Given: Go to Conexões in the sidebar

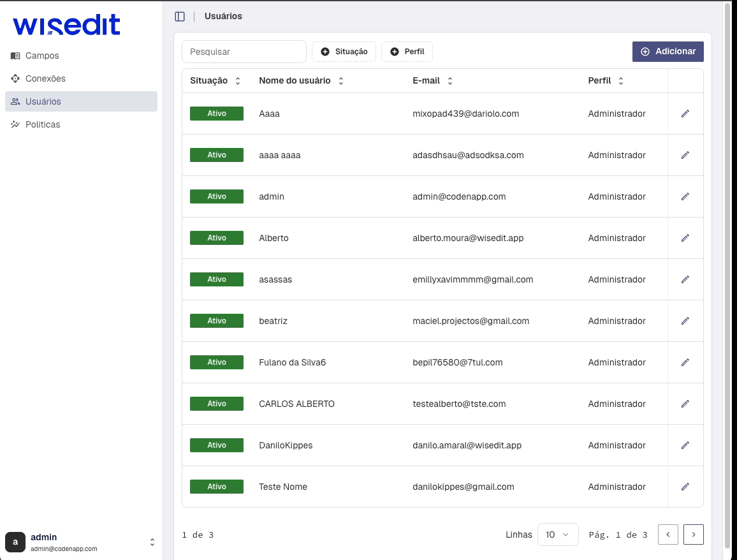Looking at the screenshot, I should [45, 78].
